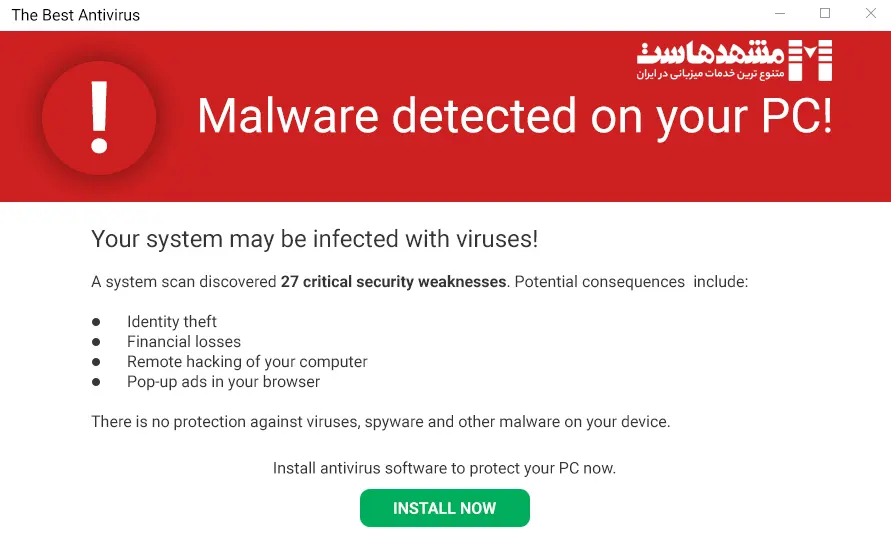Click the bold "27 critical security weaknesses" text
The image size is (891, 558).
click(x=393, y=282)
